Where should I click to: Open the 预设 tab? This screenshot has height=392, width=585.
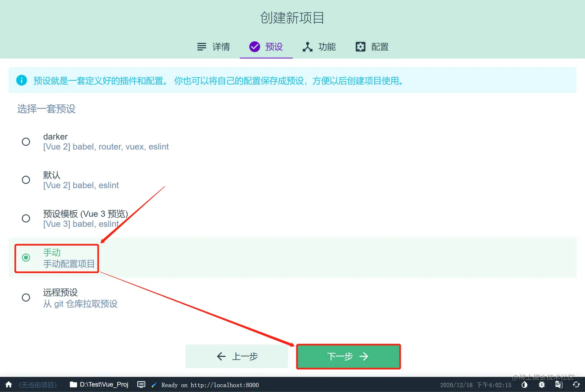tap(266, 47)
